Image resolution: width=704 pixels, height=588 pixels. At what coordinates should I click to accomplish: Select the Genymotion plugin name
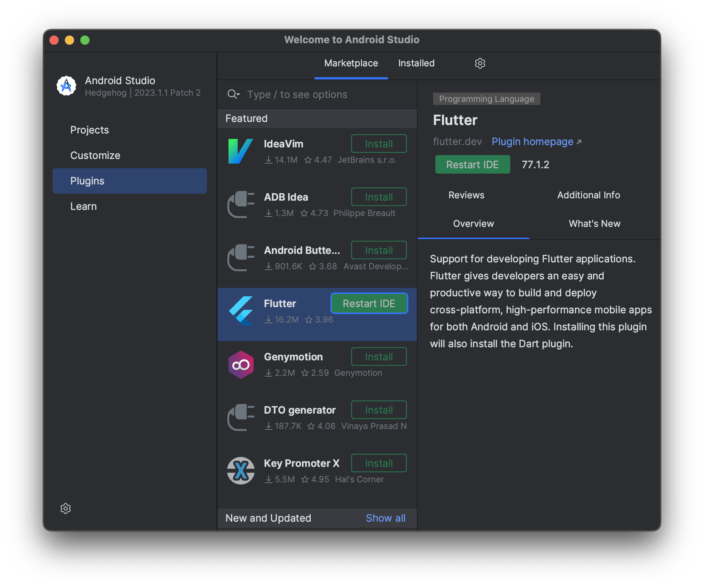293,357
